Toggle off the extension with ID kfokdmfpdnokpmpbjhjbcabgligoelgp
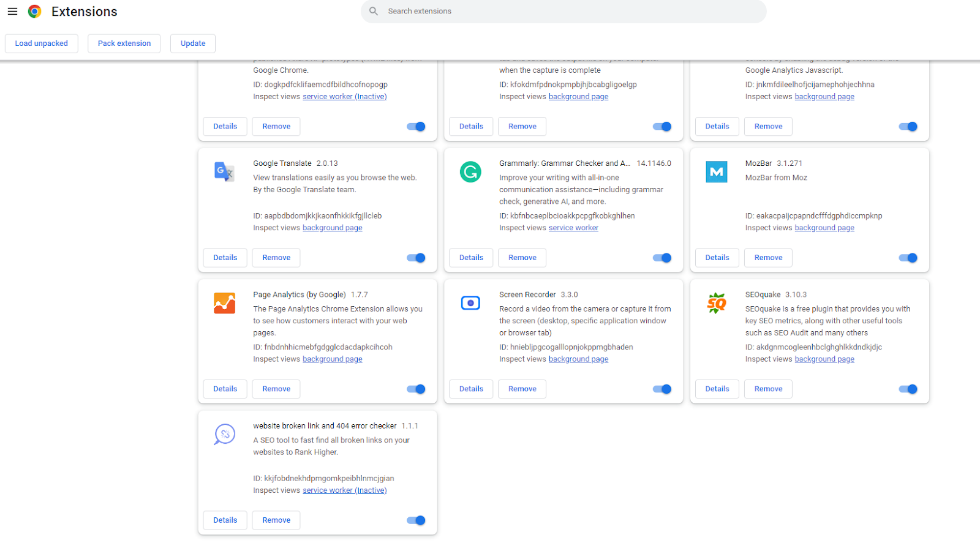Viewport: 980px width, 543px height. [662, 127]
